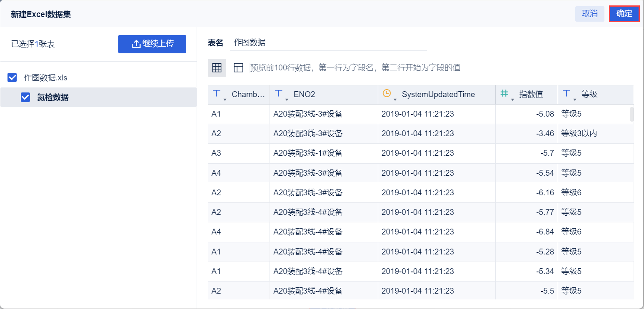Screen dimensions: 644x309
Task: Uncheck the 氦检数据 sheet checkbox
Action: (25, 97)
